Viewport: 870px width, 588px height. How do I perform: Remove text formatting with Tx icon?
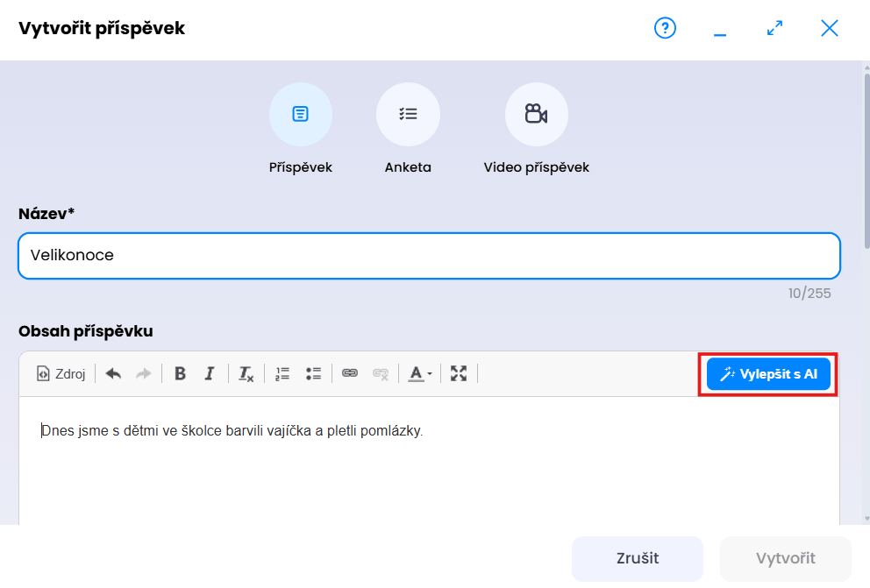(246, 373)
